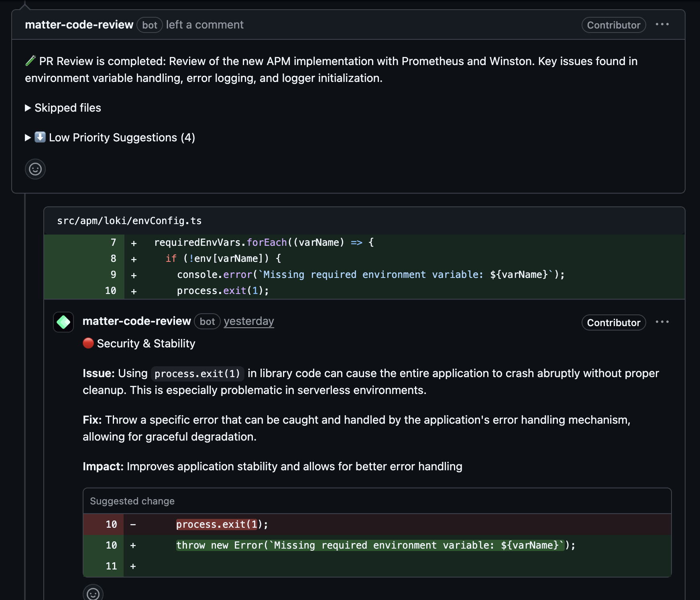Click the Contributor badge in the top header

pyautogui.click(x=613, y=25)
